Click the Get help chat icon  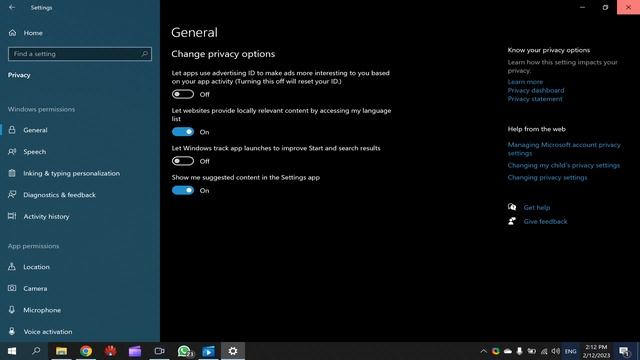512,207
